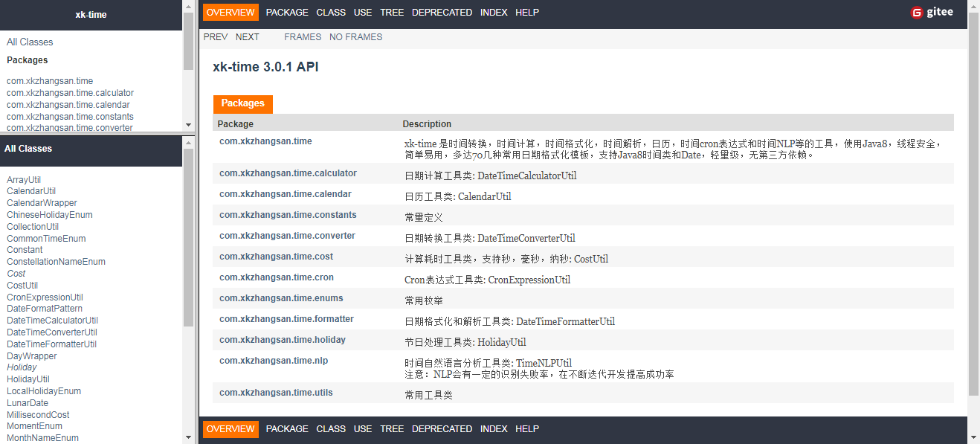Click down arrow of main page scrollbar
The width and height of the screenshot is (980, 444).
coord(973,437)
